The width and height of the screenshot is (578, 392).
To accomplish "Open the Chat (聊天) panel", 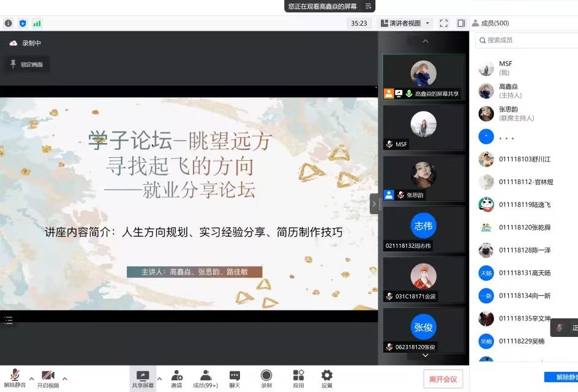I will point(235,376).
